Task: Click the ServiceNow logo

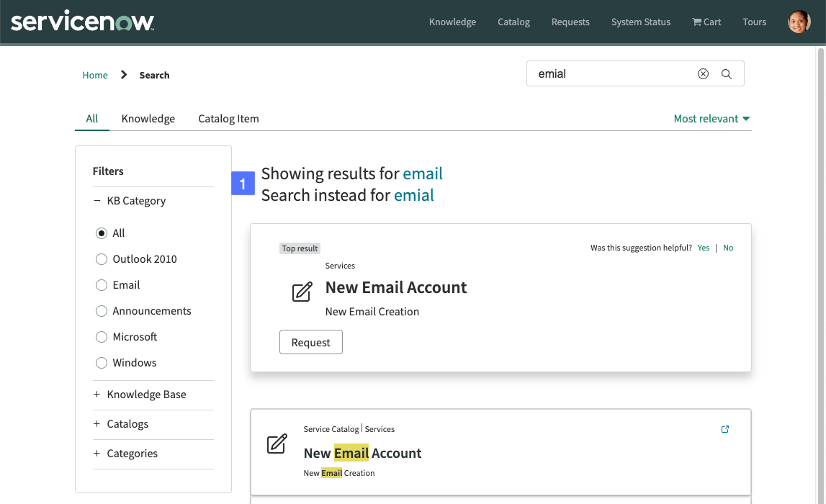Action: [83, 22]
